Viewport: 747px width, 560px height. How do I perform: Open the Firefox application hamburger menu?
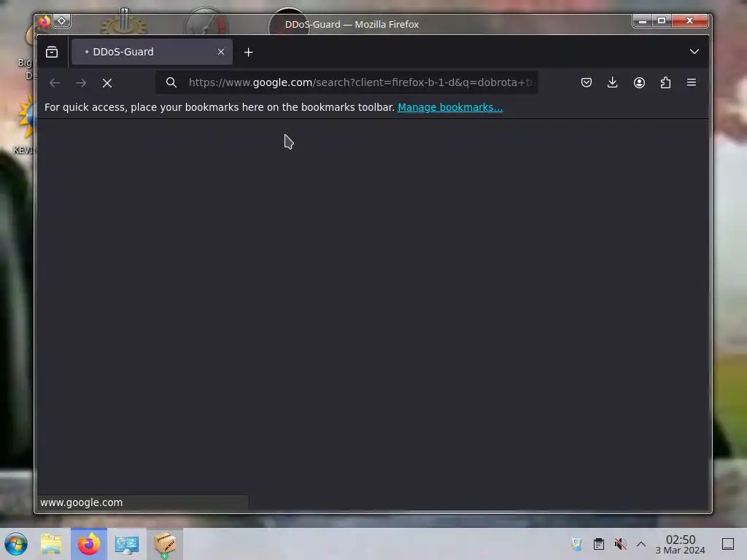click(x=692, y=82)
